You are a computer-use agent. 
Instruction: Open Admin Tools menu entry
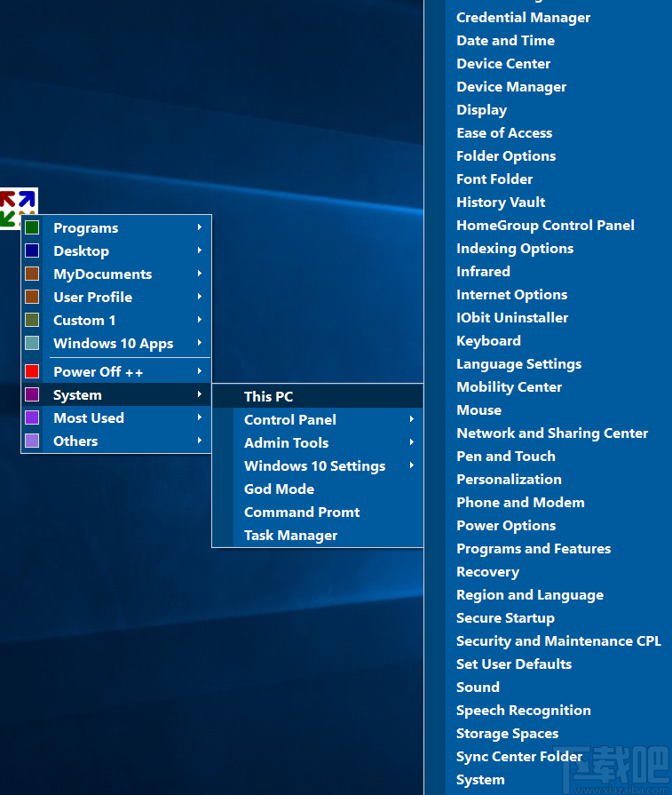(318, 442)
